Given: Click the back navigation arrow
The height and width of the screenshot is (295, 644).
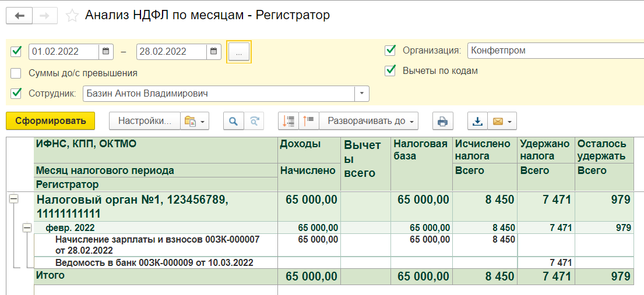Looking at the screenshot, I should pyautogui.click(x=19, y=16).
